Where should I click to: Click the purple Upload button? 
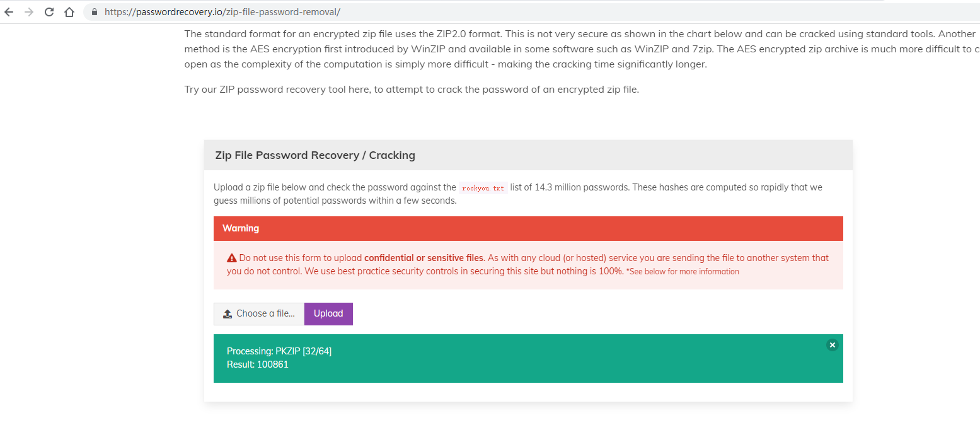(328, 314)
